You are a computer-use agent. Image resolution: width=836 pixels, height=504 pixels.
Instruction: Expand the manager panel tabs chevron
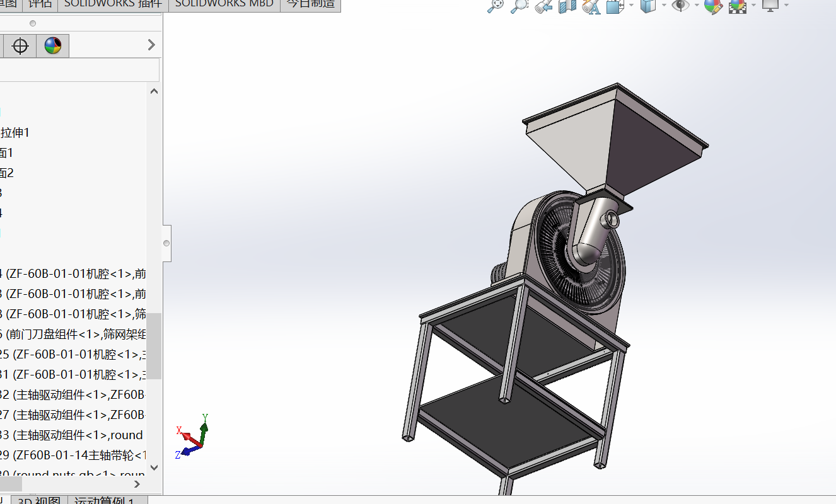point(151,45)
